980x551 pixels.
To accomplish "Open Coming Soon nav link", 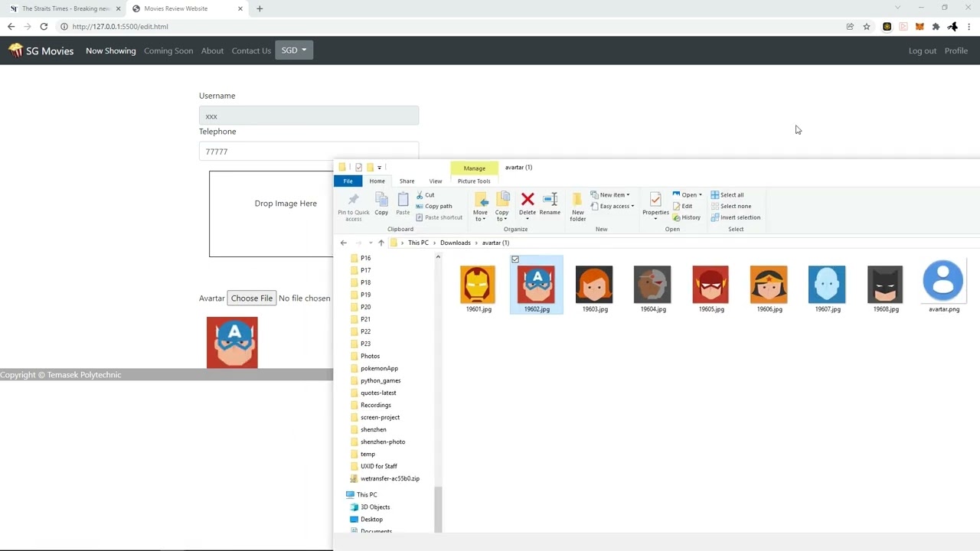I will (x=168, y=51).
